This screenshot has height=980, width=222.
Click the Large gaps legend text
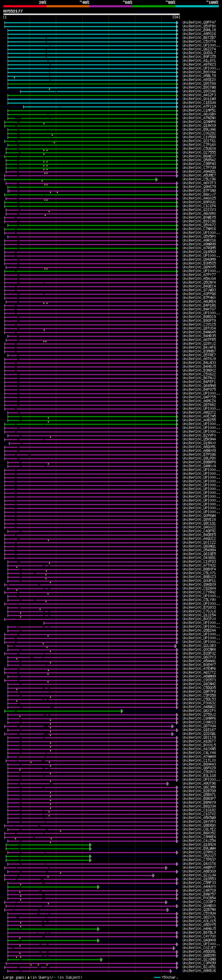(43, 977)
